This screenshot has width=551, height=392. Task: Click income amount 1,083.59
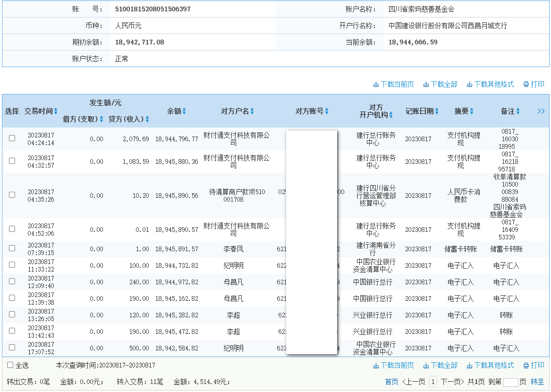[x=136, y=162]
